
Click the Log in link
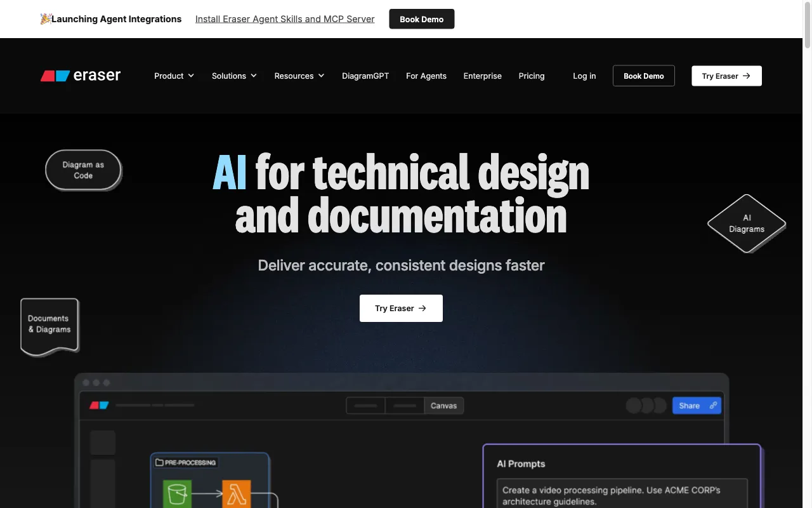[584, 76]
